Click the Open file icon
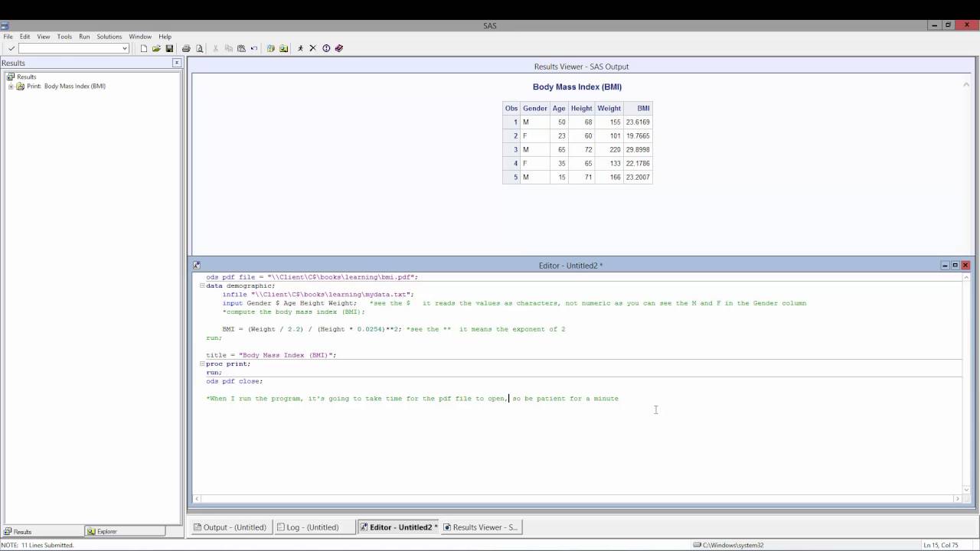 click(x=156, y=48)
